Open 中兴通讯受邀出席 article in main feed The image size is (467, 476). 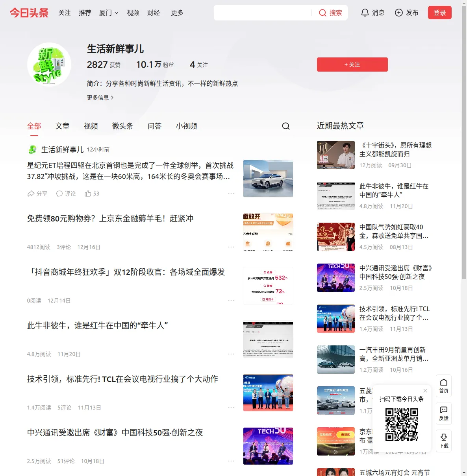point(115,433)
